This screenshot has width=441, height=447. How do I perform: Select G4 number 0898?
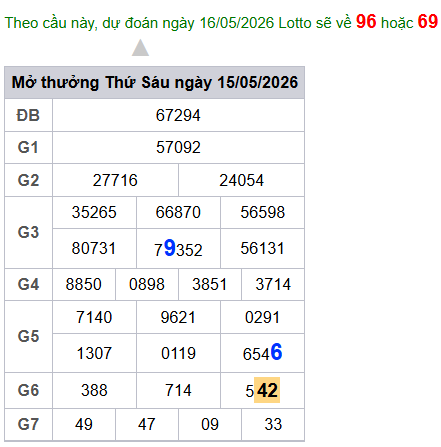[147, 284]
